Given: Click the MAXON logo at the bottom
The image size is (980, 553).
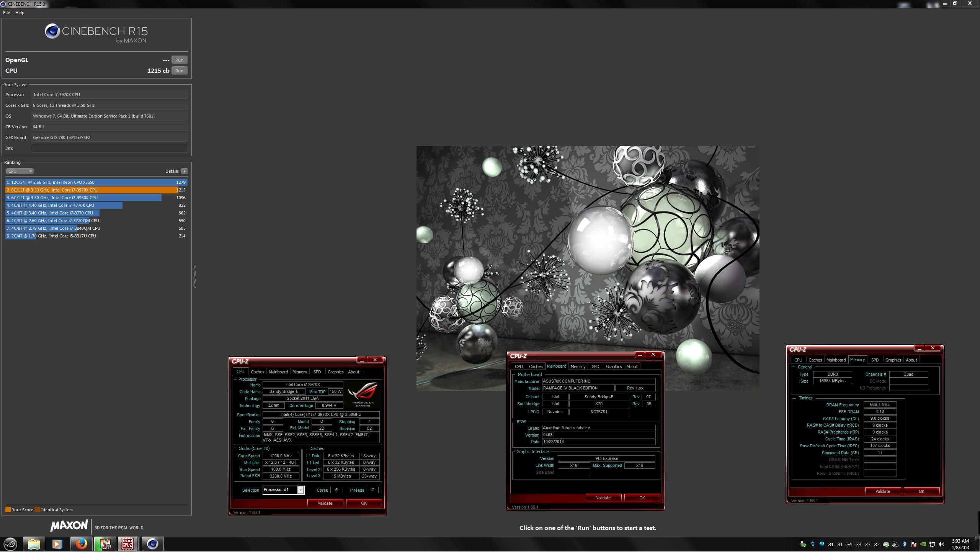Looking at the screenshot, I should 69,526.
